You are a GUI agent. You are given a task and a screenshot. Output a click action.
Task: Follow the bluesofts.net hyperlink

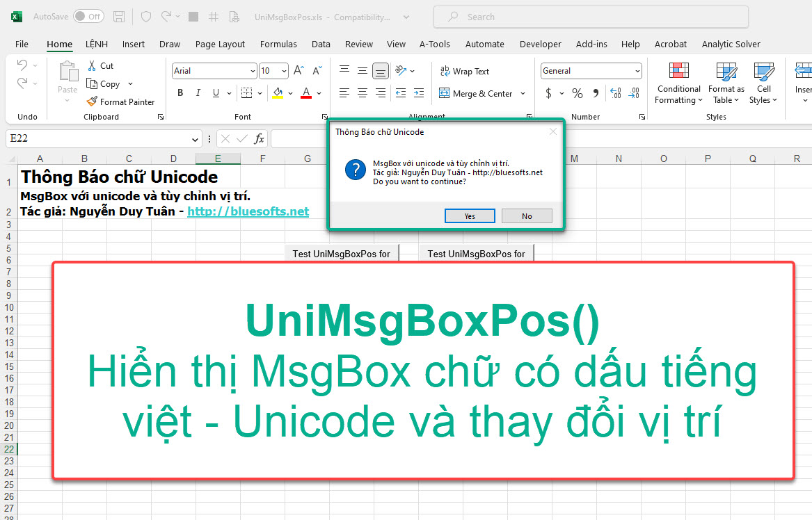coord(248,211)
